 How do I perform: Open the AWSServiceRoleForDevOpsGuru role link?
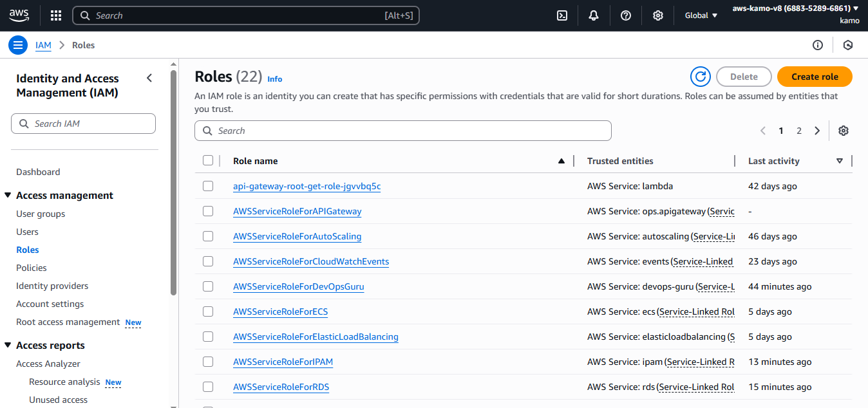click(298, 286)
